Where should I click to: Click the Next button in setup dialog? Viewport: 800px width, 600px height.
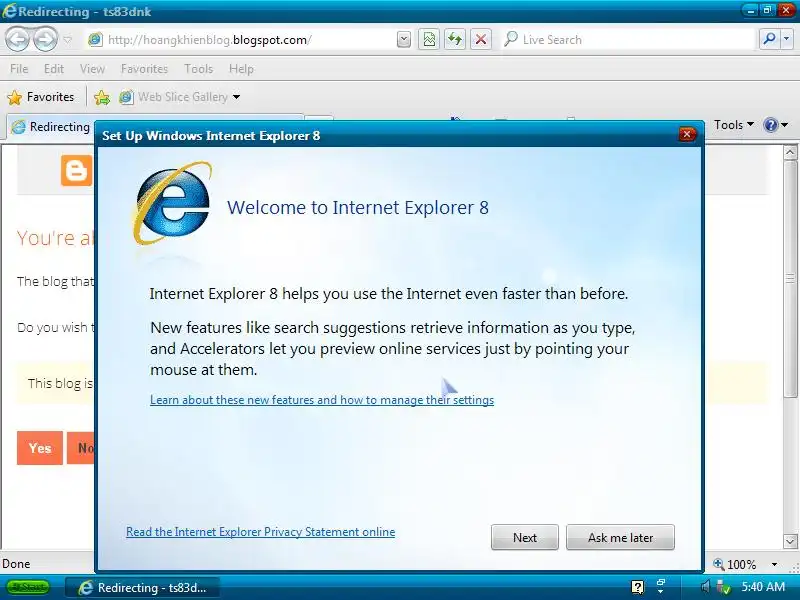524,538
